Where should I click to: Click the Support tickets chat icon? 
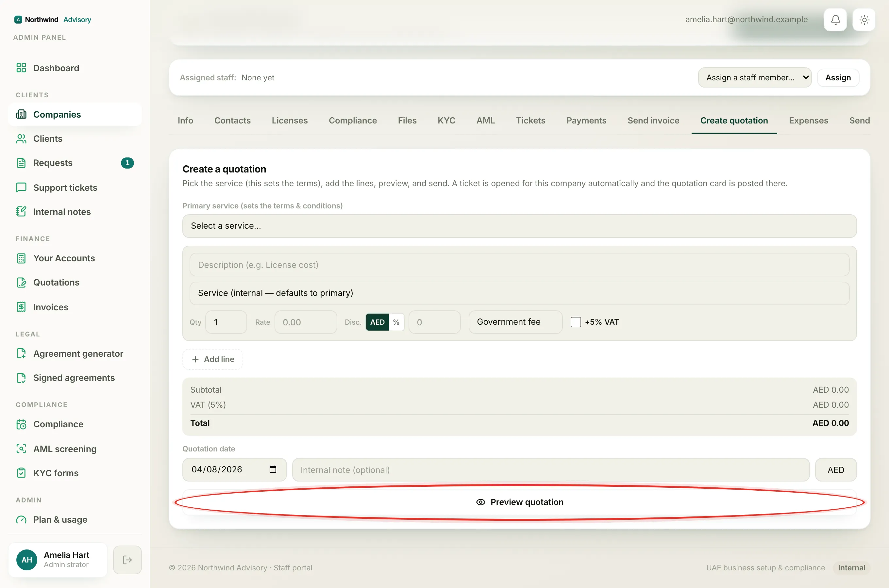coord(21,188)
